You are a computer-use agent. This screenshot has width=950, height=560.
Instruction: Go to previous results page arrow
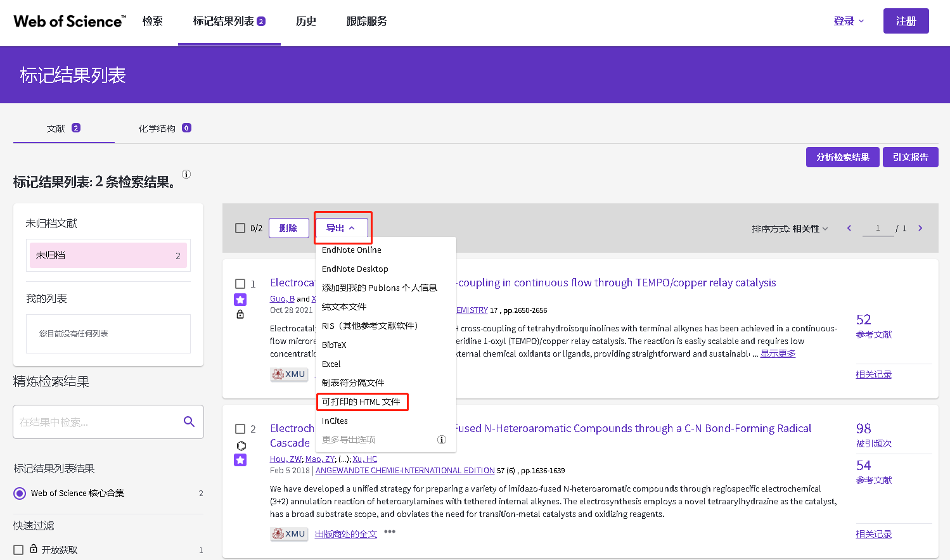(x=849, y=228)
